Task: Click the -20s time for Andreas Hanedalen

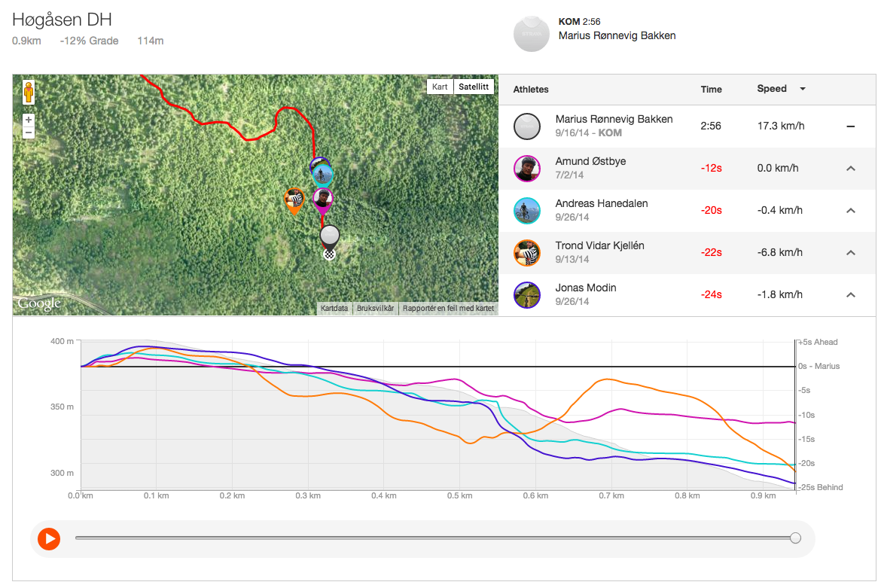Action: click(x=711, y=211)
